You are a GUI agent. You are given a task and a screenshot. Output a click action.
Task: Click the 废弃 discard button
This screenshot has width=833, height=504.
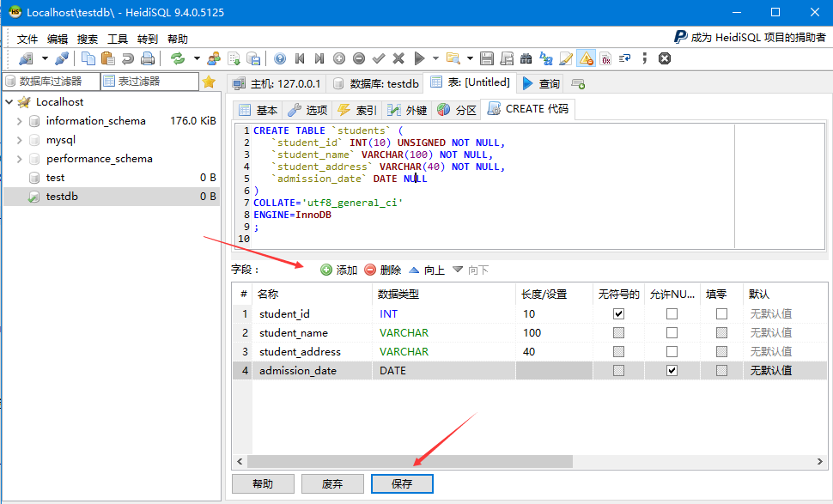[x=332, y=484]
